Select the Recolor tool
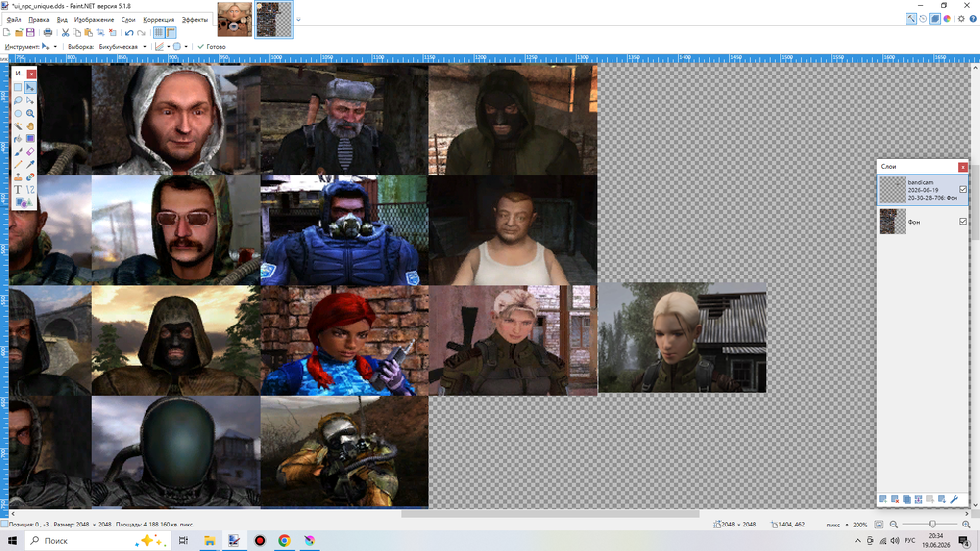Viewport: 980px width, 551px height. click(x=30, y=177)
